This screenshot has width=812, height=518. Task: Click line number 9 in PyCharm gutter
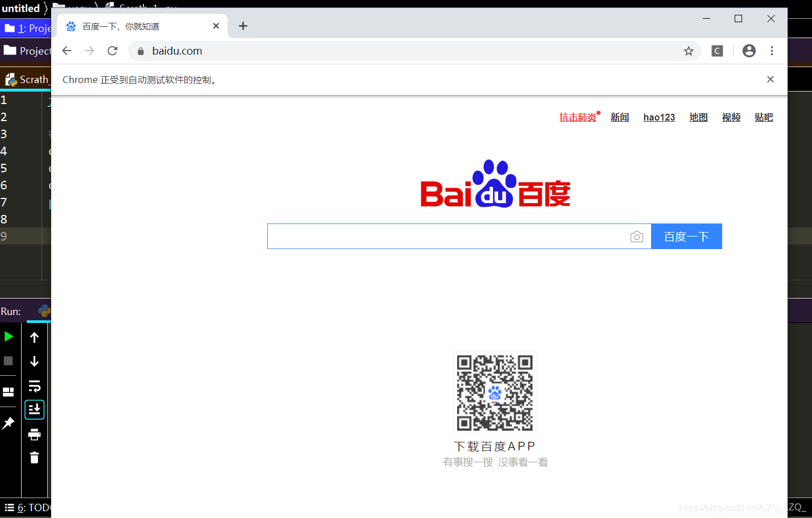4,237
